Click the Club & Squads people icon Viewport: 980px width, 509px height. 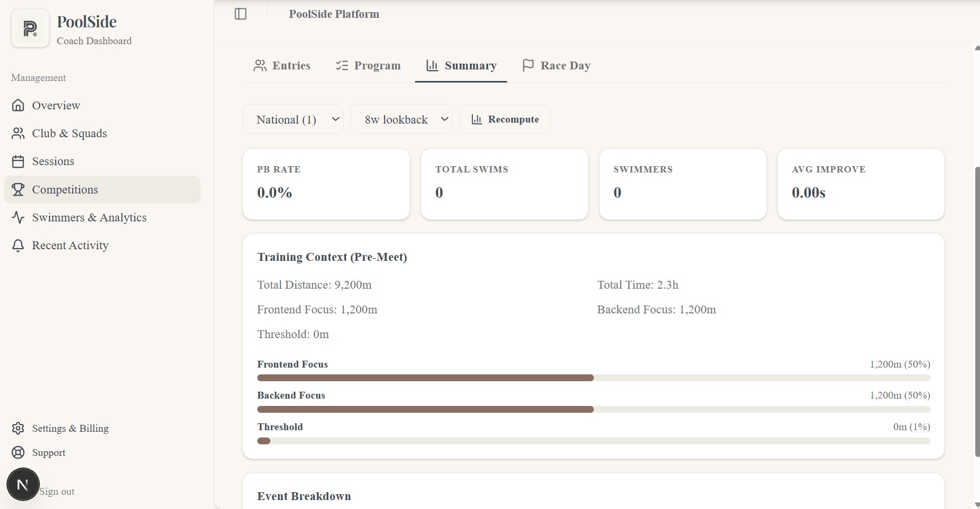[x=18, y=133]
